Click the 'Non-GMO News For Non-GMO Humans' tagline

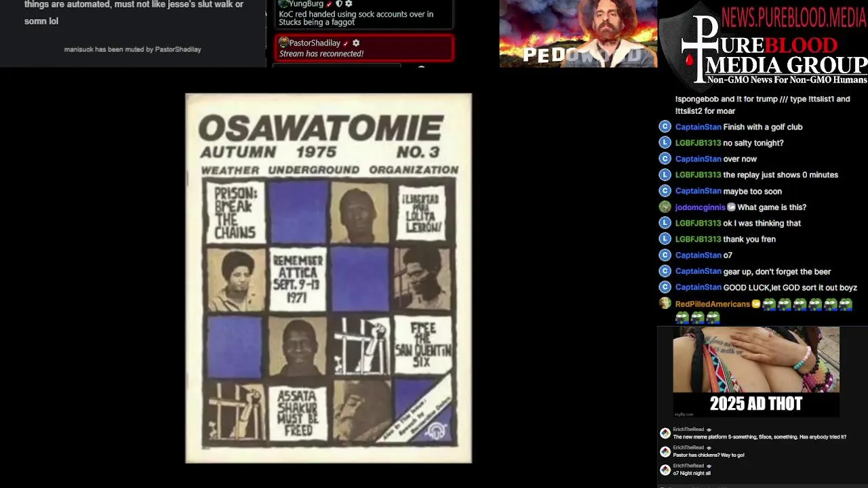click(787, 80)
